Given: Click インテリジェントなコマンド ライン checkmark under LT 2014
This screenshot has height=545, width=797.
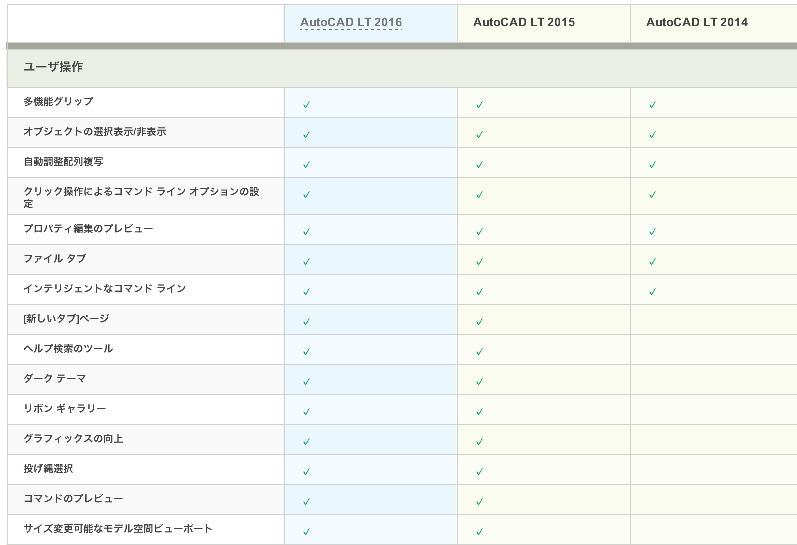Looking at the screenshot, I should [x=653, y=292].
